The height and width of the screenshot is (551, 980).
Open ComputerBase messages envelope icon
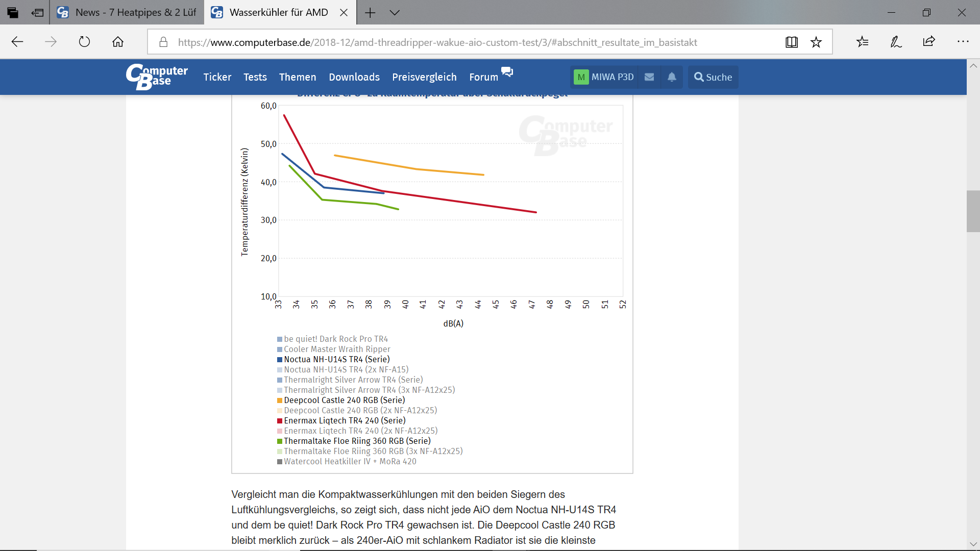coord(649,77)
